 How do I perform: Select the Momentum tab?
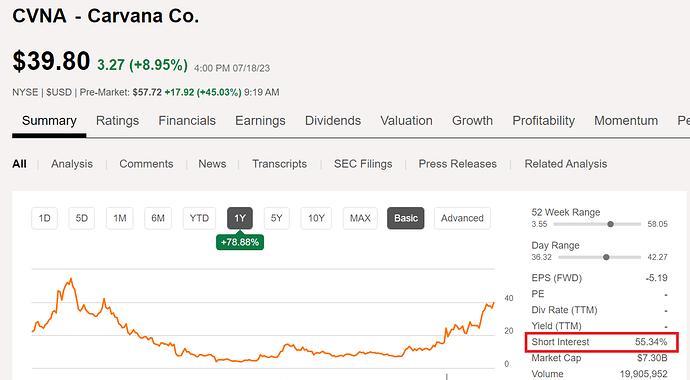[x=626, y=121]
